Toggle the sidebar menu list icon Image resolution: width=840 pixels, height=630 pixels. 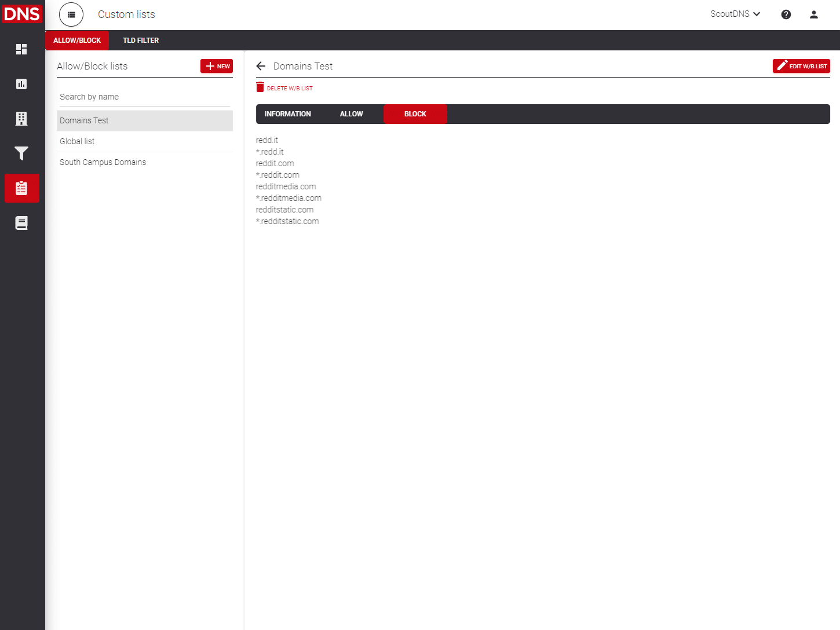point(71,14)
